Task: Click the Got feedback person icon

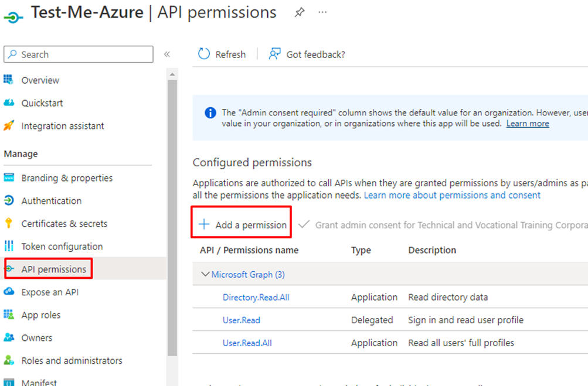Action: coord(274,54)
